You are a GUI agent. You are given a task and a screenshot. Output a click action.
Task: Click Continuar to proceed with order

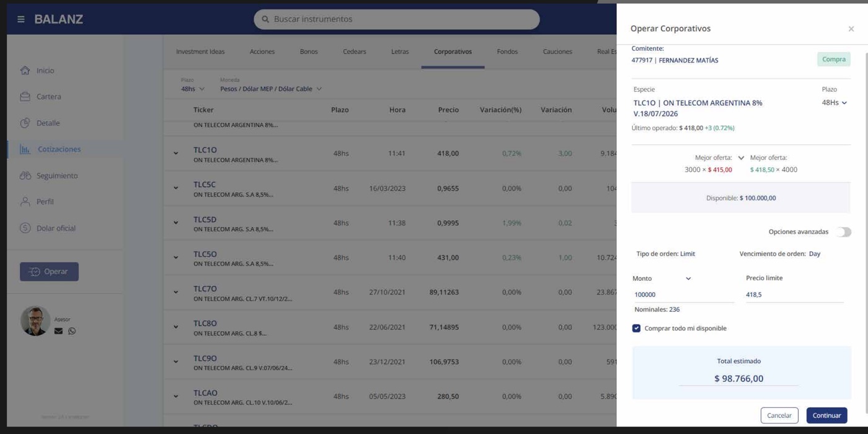[x=826, y=415]
